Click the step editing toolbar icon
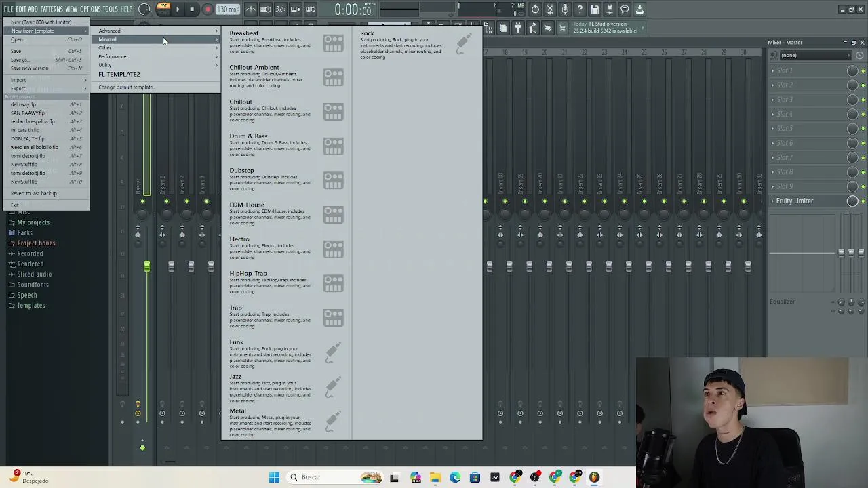 click(296, 9)
